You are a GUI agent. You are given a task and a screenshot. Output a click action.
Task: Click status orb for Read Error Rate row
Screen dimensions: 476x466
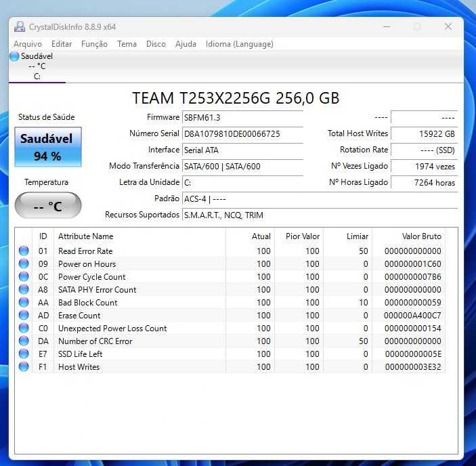coord(24,251)
